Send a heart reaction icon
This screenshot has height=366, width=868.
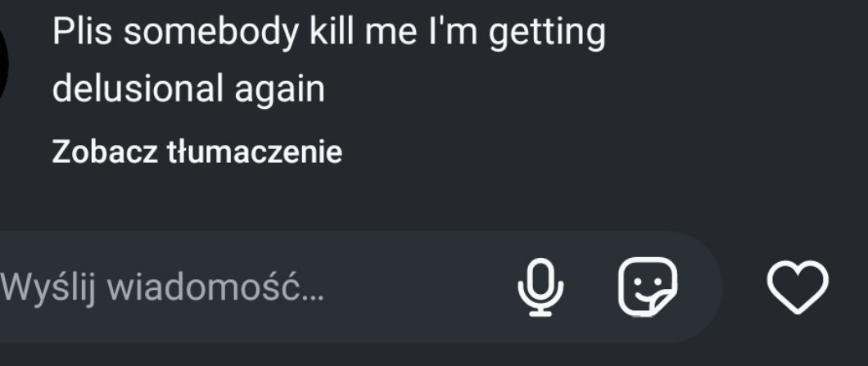click(798, 287)
